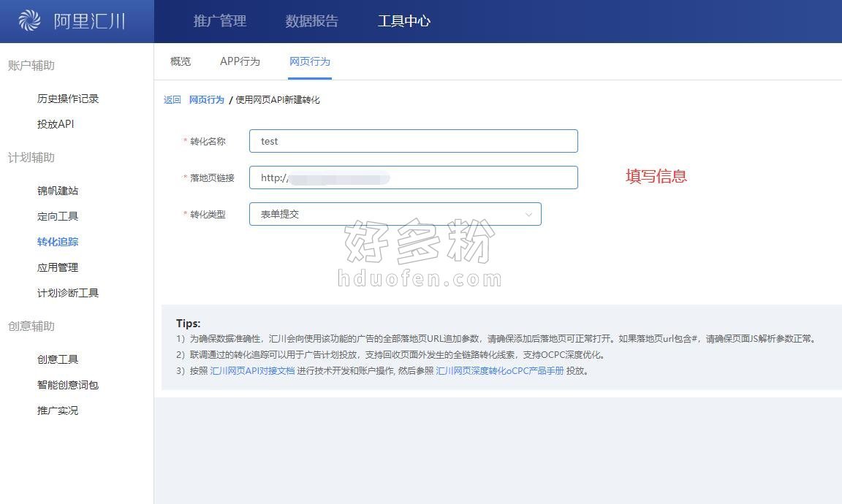The image size is (842, 504).
Task: Select the 网页行为 tab
Action: pos(310,61)
